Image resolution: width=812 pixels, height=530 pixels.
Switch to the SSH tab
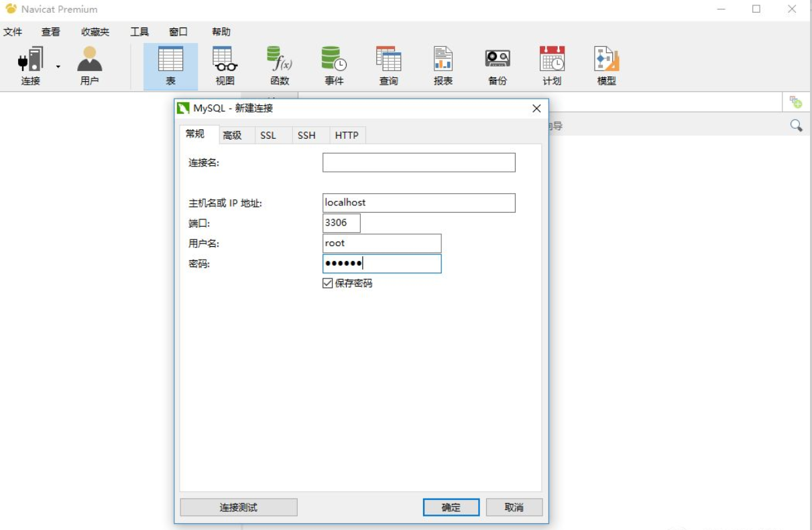click(307, 135)
